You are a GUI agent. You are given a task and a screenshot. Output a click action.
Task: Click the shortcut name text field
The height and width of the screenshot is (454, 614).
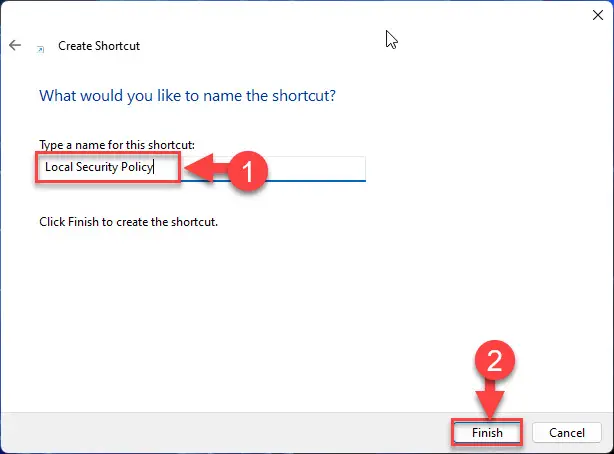pos(202,168)
